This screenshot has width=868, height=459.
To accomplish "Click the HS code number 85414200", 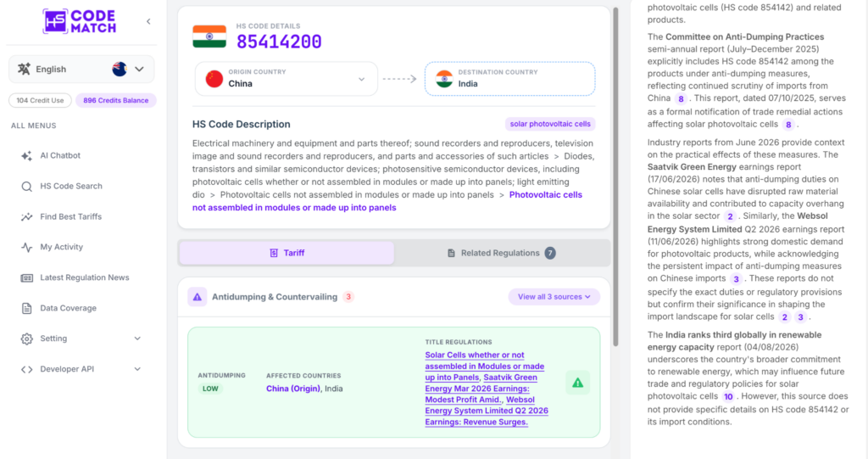I will click(279, 42).
